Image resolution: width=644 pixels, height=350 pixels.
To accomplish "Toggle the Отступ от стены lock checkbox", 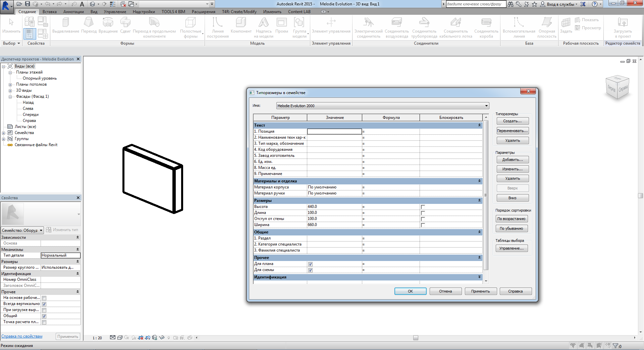I will pyautogui.click(x=423, y=219).
